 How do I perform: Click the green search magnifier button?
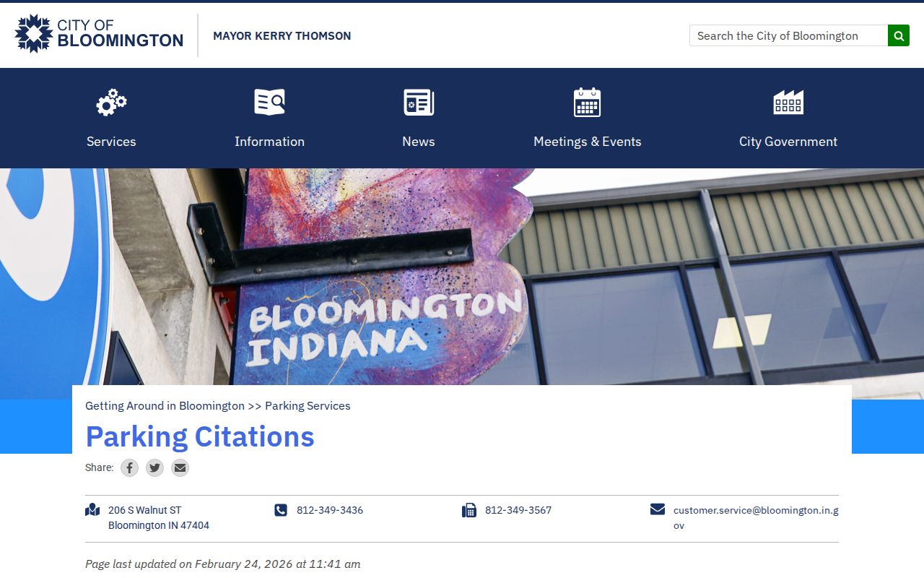click(899, 35)
